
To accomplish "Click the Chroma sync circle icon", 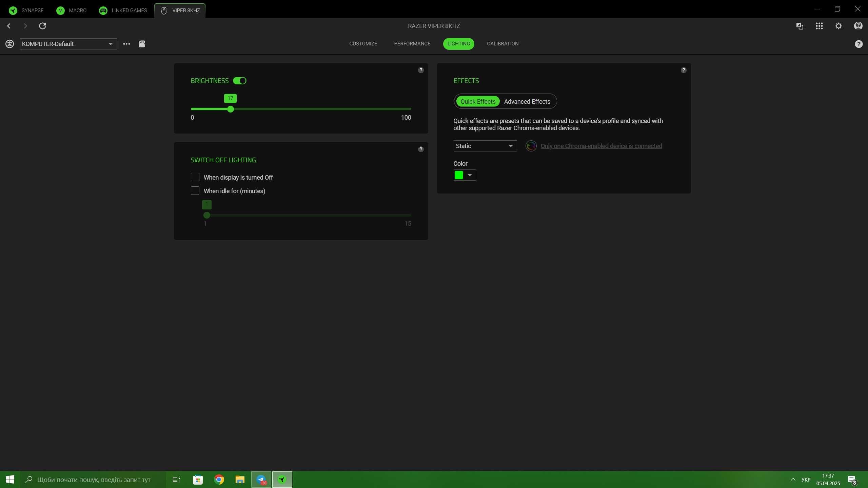I will click(531, 146).
